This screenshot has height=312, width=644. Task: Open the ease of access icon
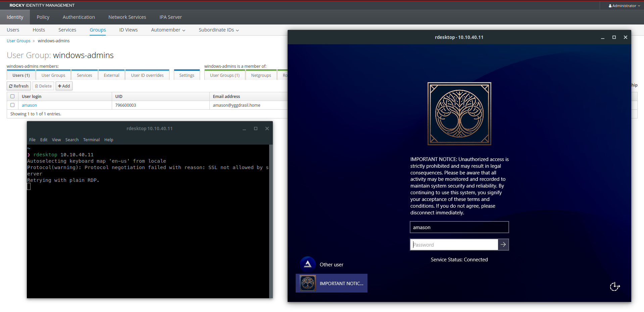click(x=615, y=287)
